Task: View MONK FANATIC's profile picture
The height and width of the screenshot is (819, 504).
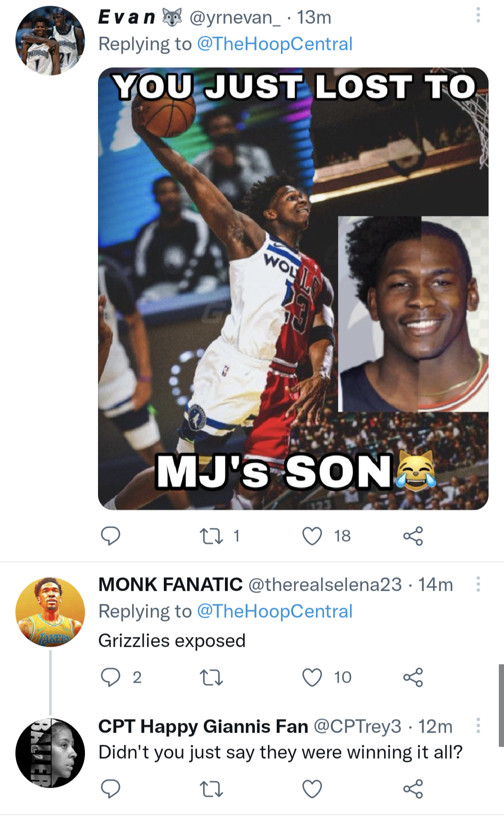Action: [x=50, y=612]
